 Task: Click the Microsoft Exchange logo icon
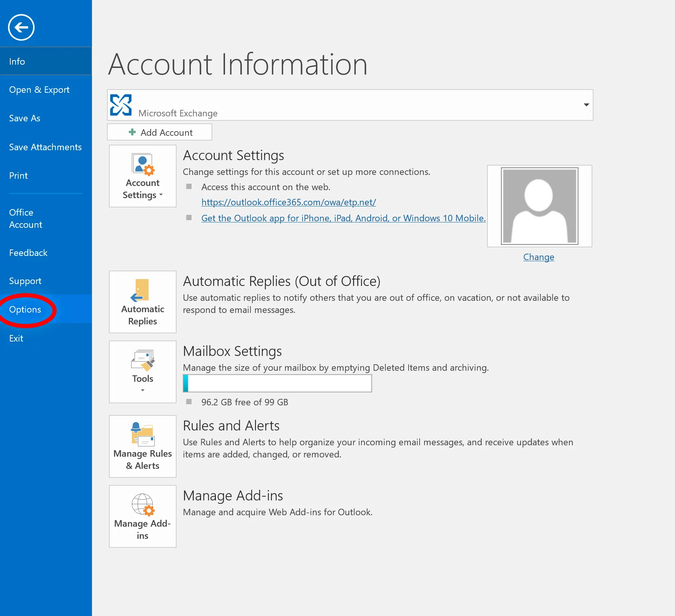(121, 105)
